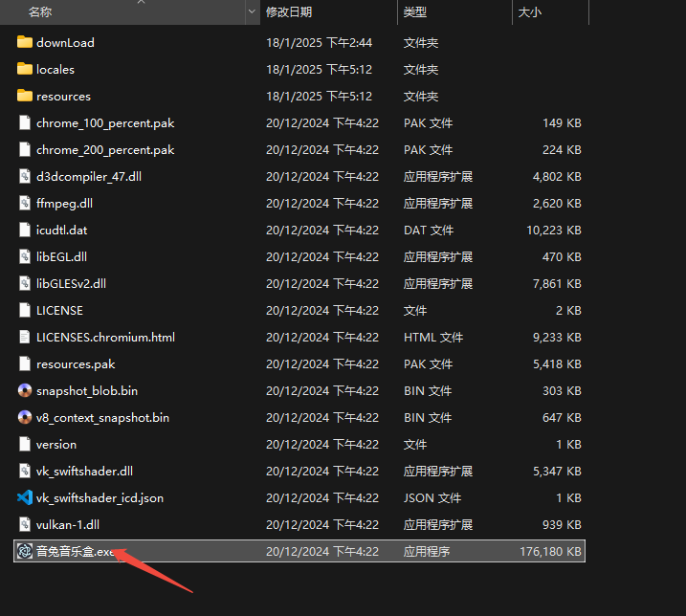Select the file name LICENSES.chromium.html

[x=105, y=338]
